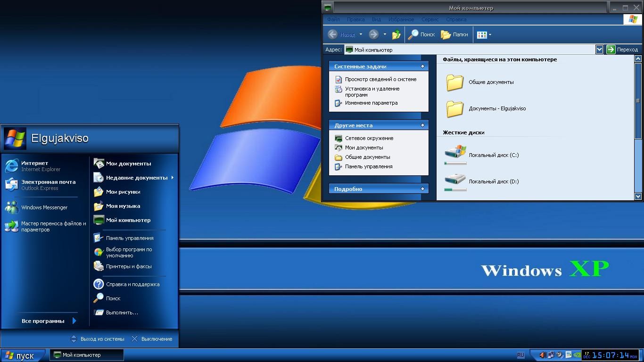Click the scrollbar up arrow
The image size is (644, 362).
click(x=638, y=59)
